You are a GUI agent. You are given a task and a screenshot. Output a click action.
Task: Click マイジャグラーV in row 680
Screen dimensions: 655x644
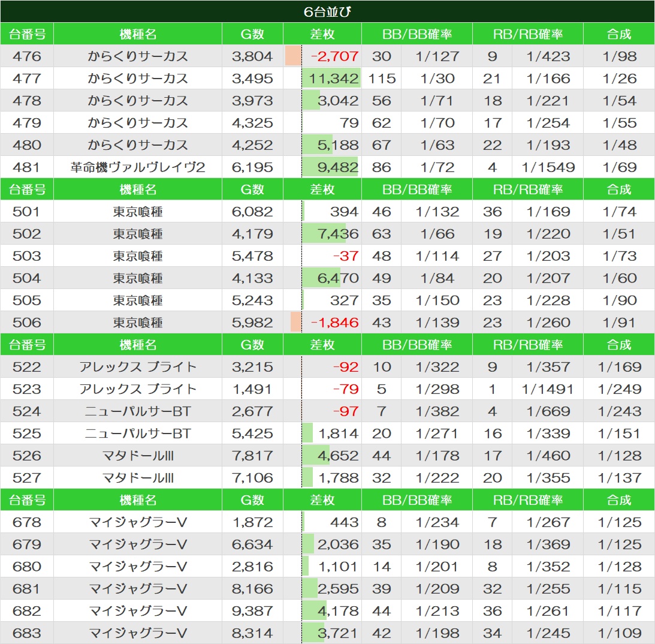[138, 566]
